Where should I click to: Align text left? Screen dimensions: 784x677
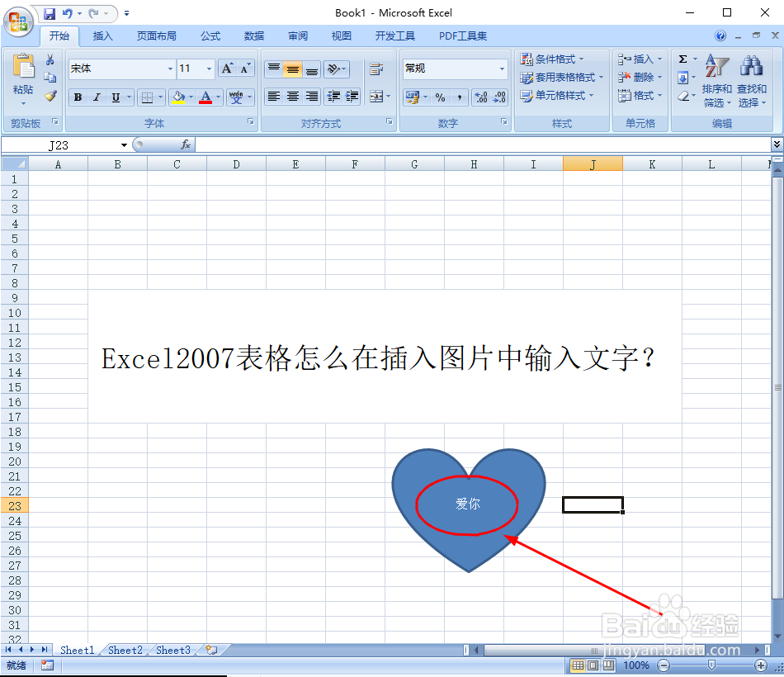click(273, 96)
